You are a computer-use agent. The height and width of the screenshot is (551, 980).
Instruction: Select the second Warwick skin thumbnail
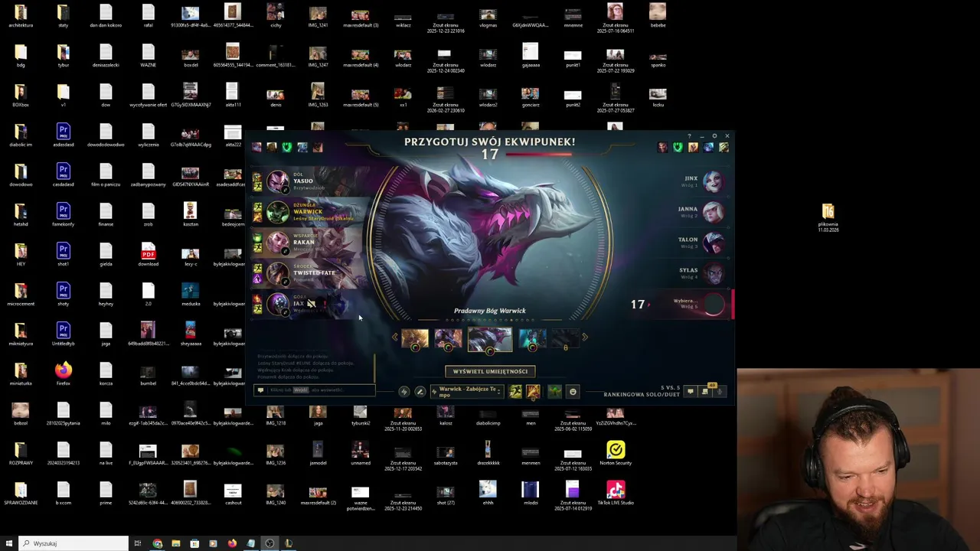click(x=449, y=338)
